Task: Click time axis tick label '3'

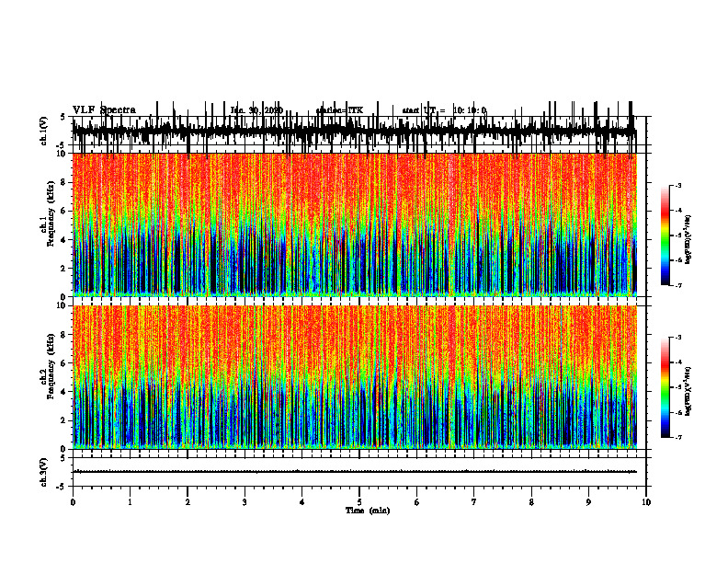Action: [x=245, y=502]
